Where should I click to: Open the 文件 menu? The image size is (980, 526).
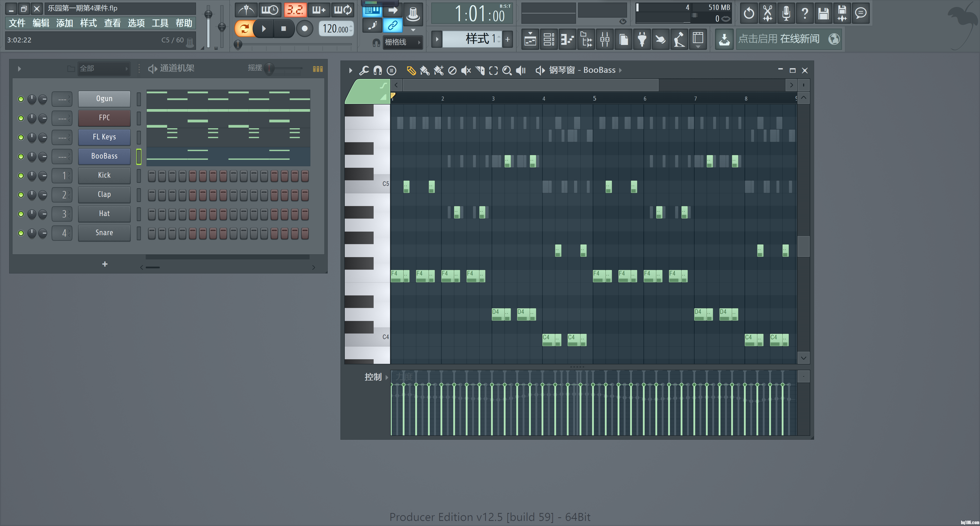point(17,23)
